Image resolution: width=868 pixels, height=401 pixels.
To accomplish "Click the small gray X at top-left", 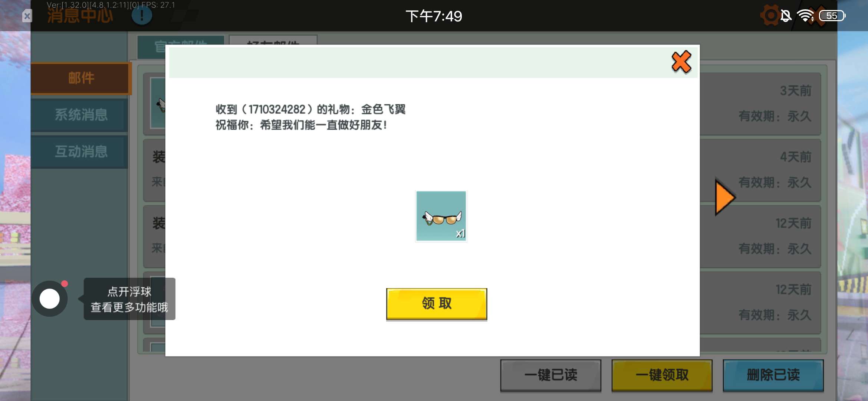I will (27, 16).
